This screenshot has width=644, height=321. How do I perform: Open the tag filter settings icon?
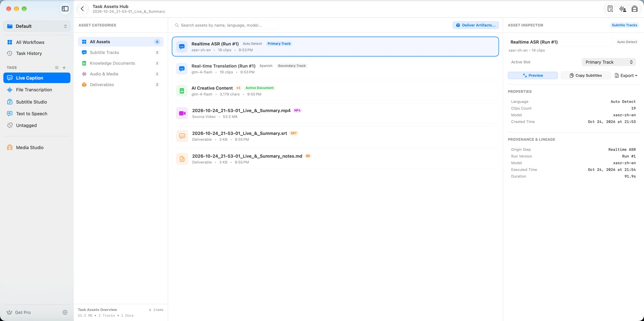(x=57, y=68)
